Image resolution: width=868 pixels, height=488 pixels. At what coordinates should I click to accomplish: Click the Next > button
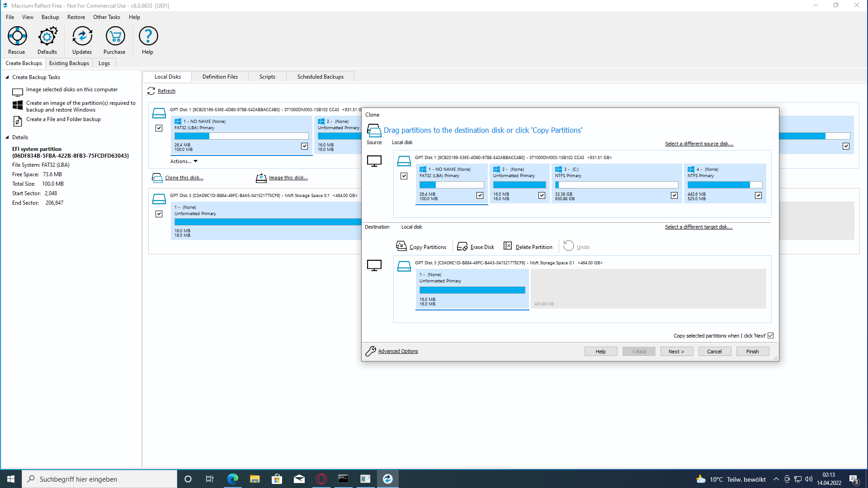tap(676, 352)
